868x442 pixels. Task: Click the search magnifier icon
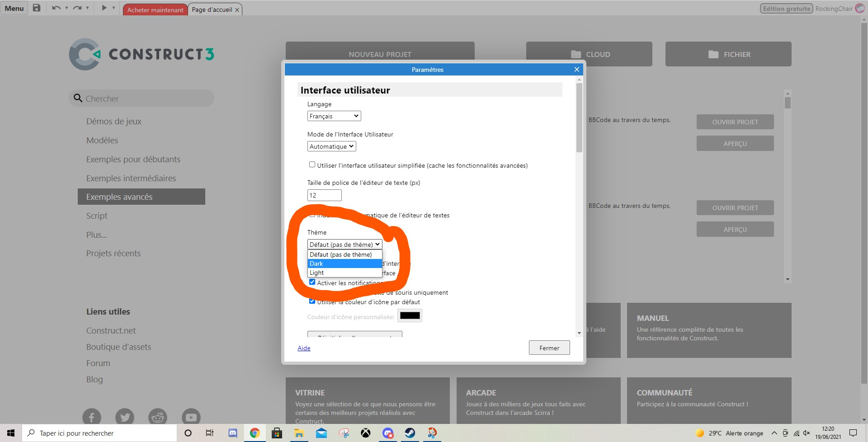click(x=78, y=98)
